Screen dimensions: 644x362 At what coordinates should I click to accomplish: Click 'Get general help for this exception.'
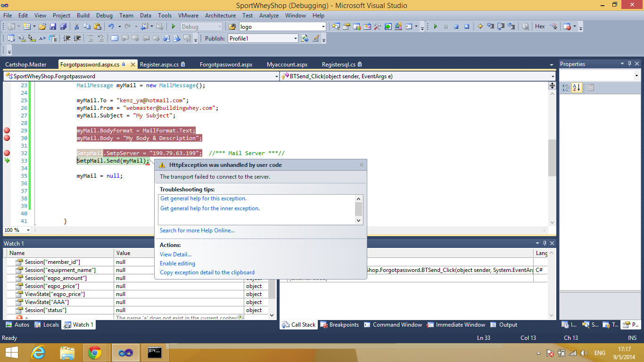[203, 198]
